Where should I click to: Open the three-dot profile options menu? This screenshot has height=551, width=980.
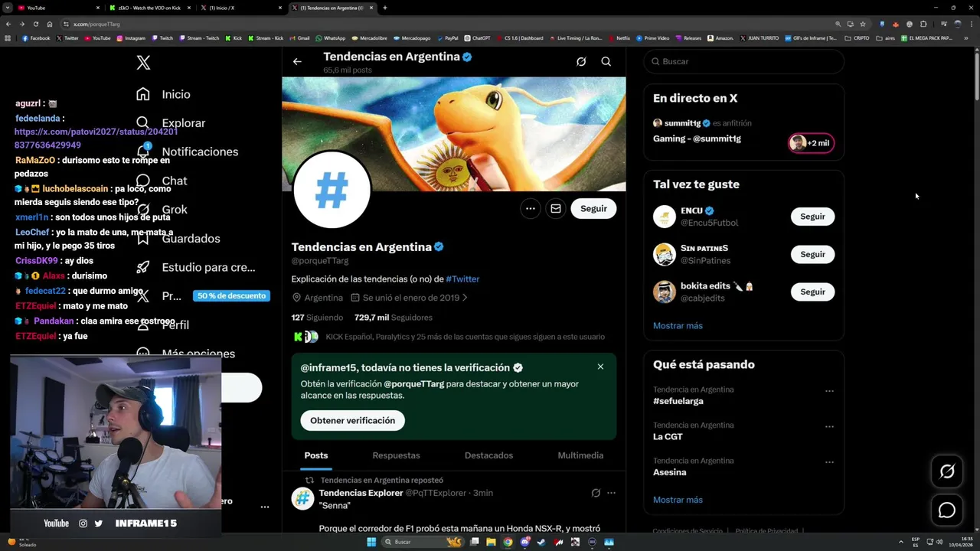tap(530, 208)
